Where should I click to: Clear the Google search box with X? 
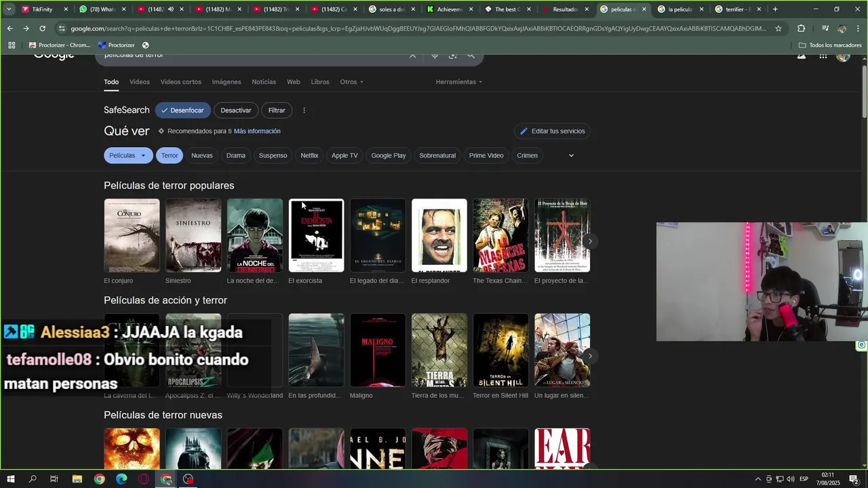click(412, 55)
